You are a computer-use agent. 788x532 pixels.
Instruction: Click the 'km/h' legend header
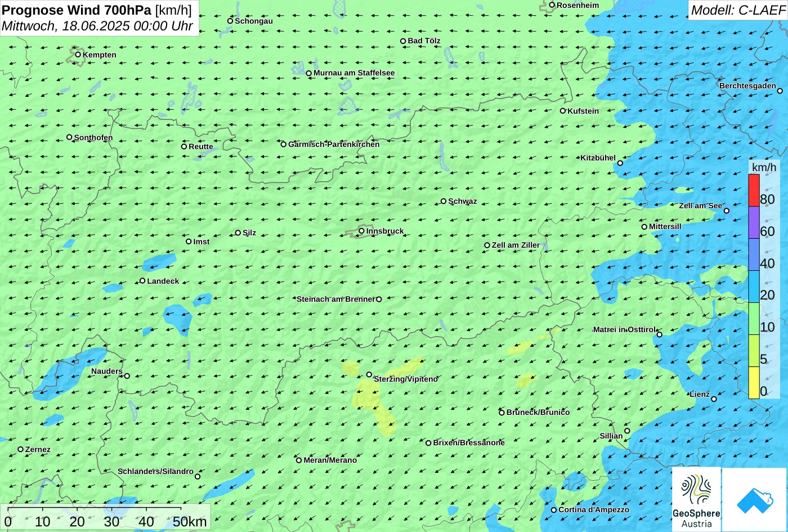(x=764, y=168)
